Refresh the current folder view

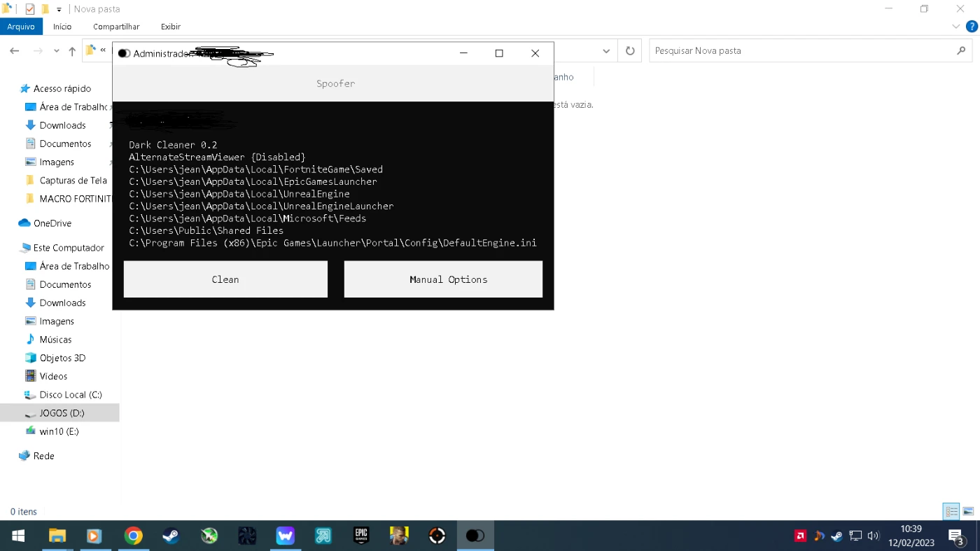630,51
